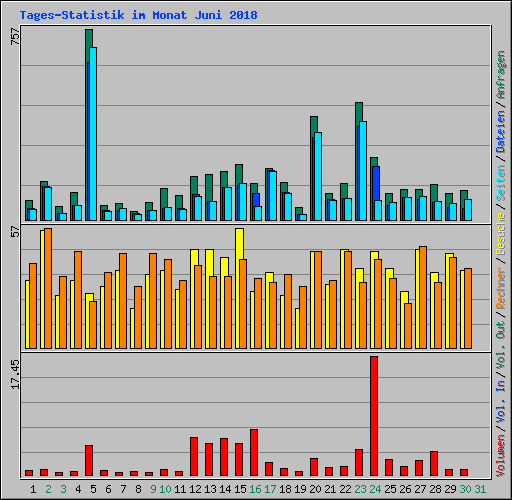Click day label '27' on the x-axis
This screenshot has width=512, height=500.
420,489
